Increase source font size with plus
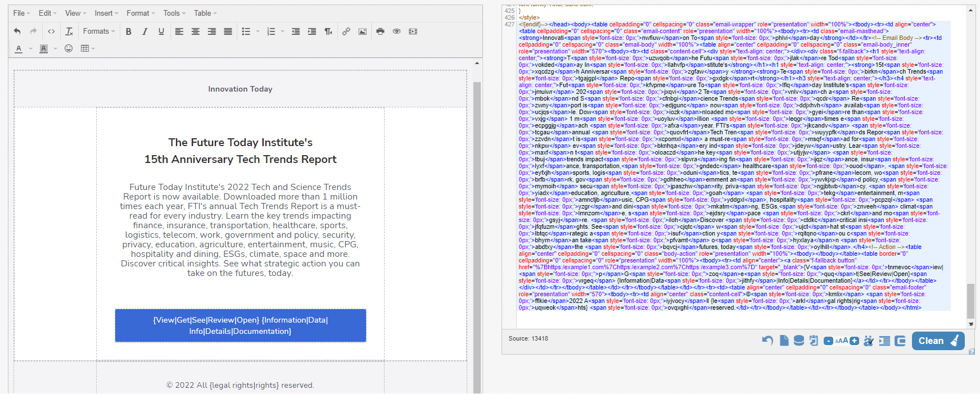Screen dimensions: 980x394 855,341
